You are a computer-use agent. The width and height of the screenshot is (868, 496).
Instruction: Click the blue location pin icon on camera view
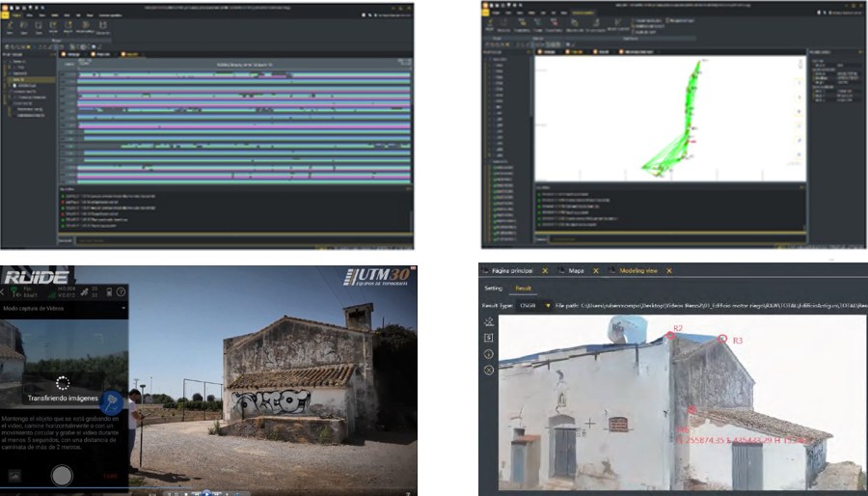click(x=111, y=401)
